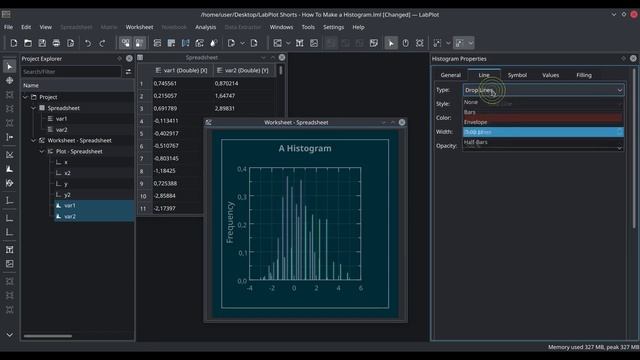Switch to the Values tab
This screenshot has width=640, height=360.
(x=551, y=75)
